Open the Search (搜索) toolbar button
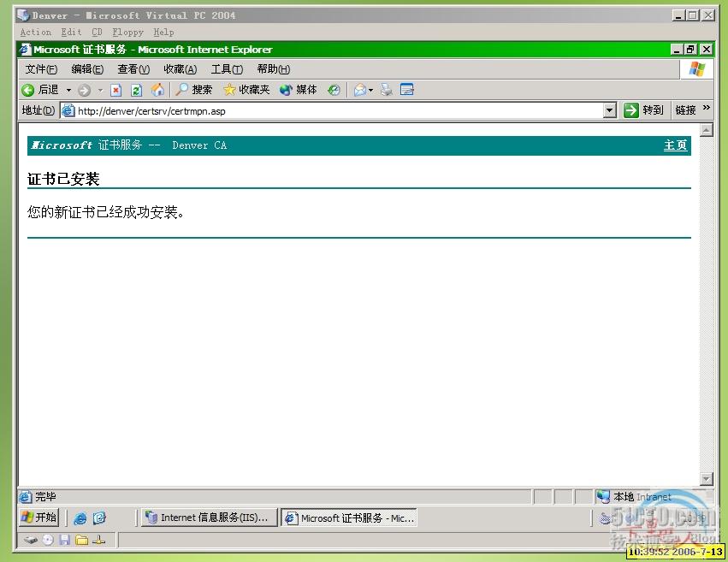The width and height of the screenshot is (728, 562). point(193,90)
